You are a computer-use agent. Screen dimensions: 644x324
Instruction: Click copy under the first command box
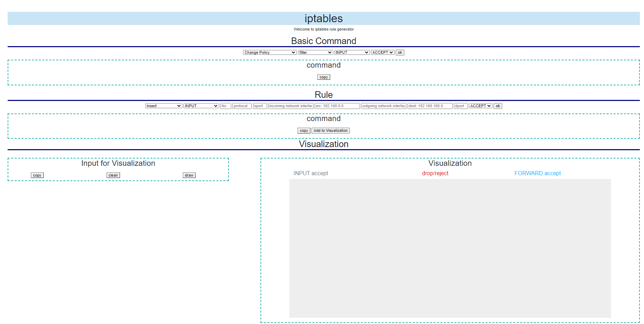pyautogui.click(x=323, y=77)
